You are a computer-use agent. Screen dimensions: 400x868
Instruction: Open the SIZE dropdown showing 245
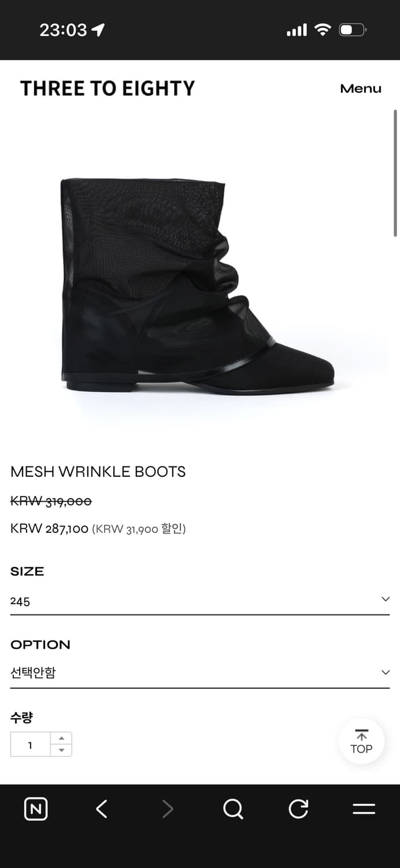coord(200,602)
